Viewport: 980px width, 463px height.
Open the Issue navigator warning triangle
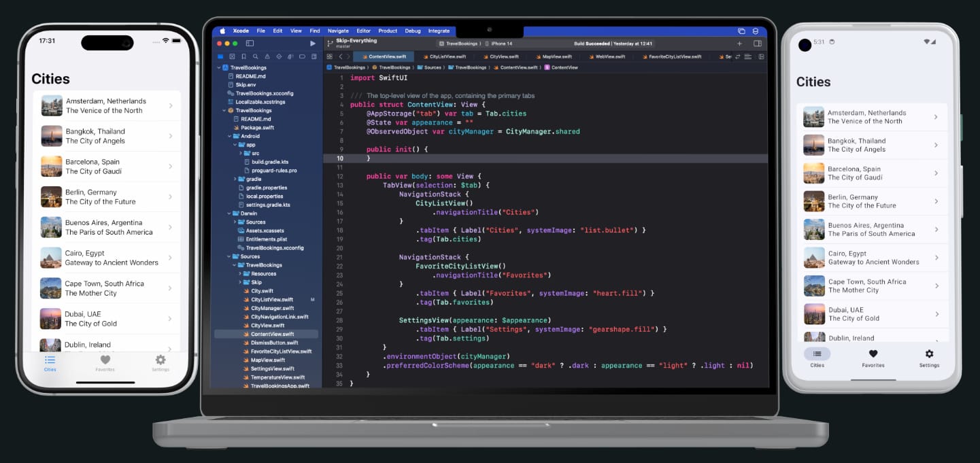(269, 56)
